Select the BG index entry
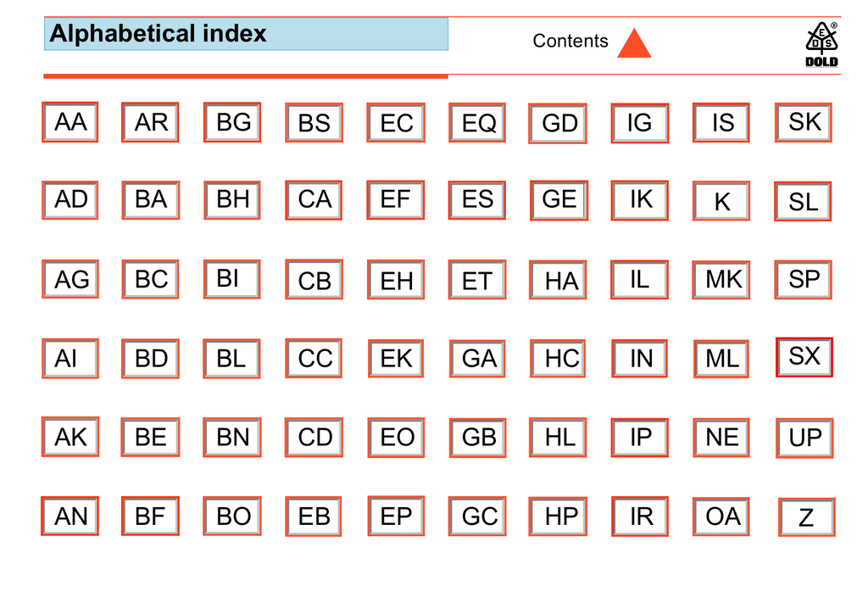868x614 pixels. [232, 122]
